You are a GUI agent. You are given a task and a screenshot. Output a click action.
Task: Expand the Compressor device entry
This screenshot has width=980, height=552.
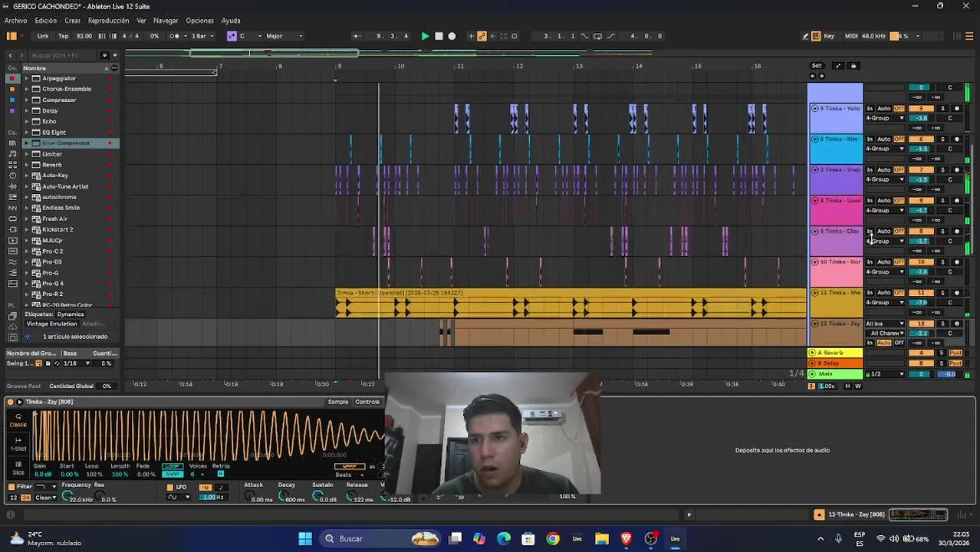[26, 100]
